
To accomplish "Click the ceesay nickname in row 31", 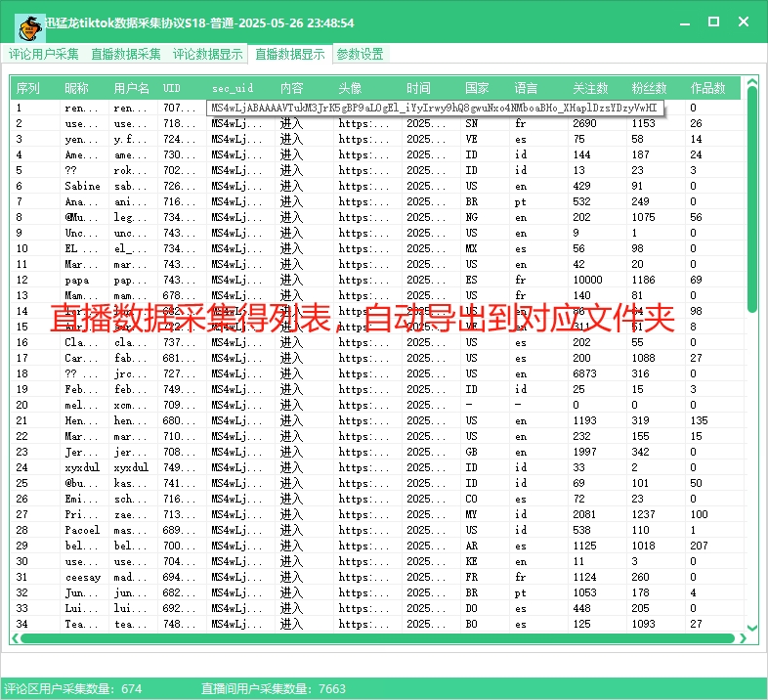I will [x=82, y=578].
